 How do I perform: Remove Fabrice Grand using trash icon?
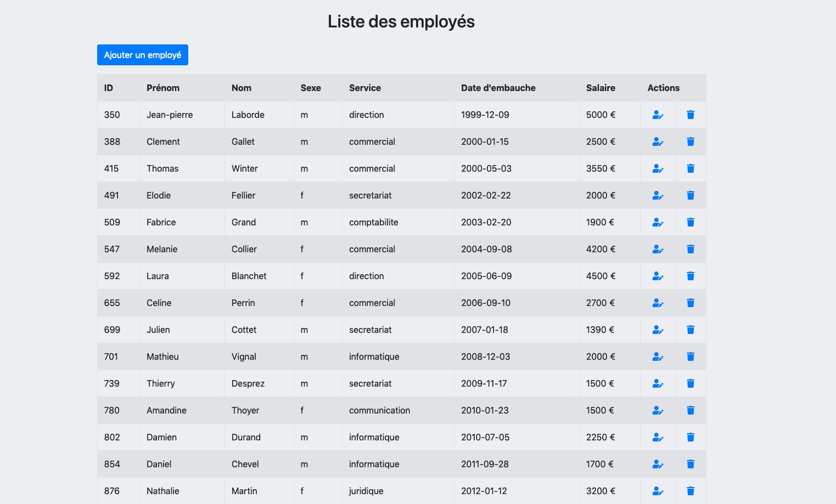[x=691, y=222]
